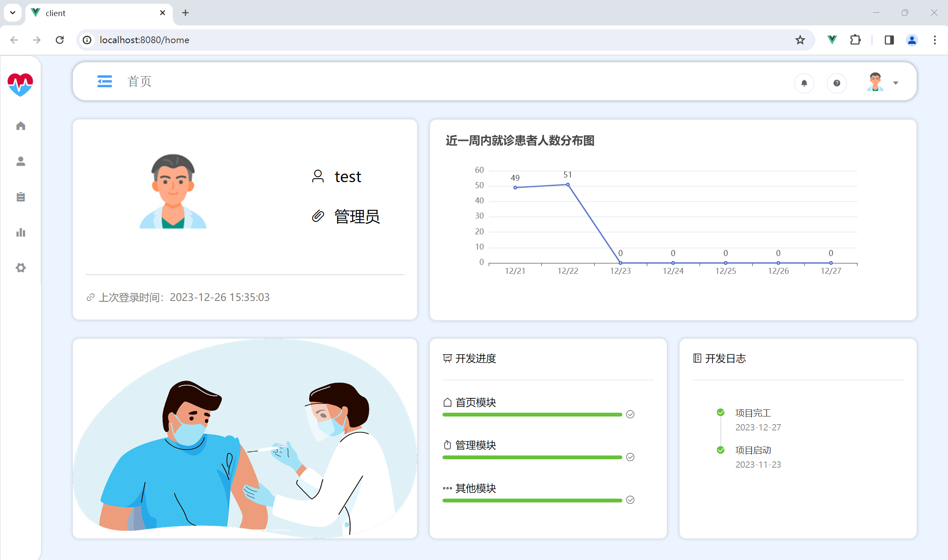Open the clipboard records sidebar icon
The height and width of the screenshot is (560, 948).
21,197
